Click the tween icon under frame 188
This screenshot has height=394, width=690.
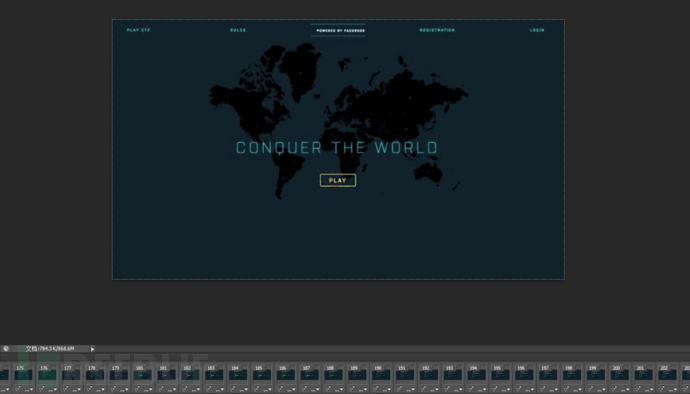point(329,389)
